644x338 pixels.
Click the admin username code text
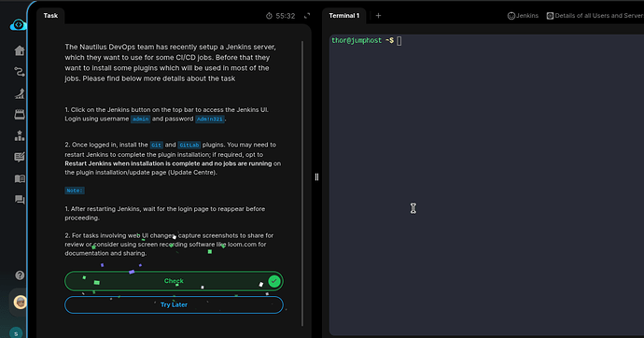click(x=140, y=120)
